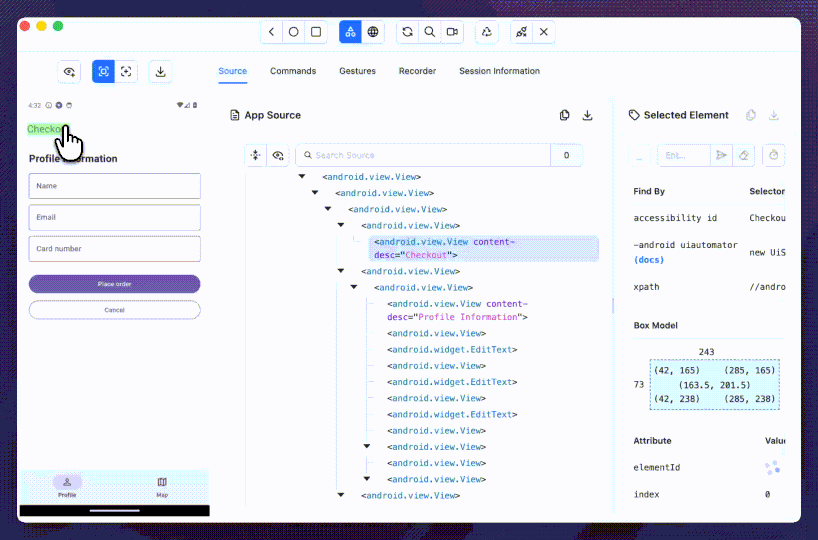Click the Email field on device screen

[114, 217]
